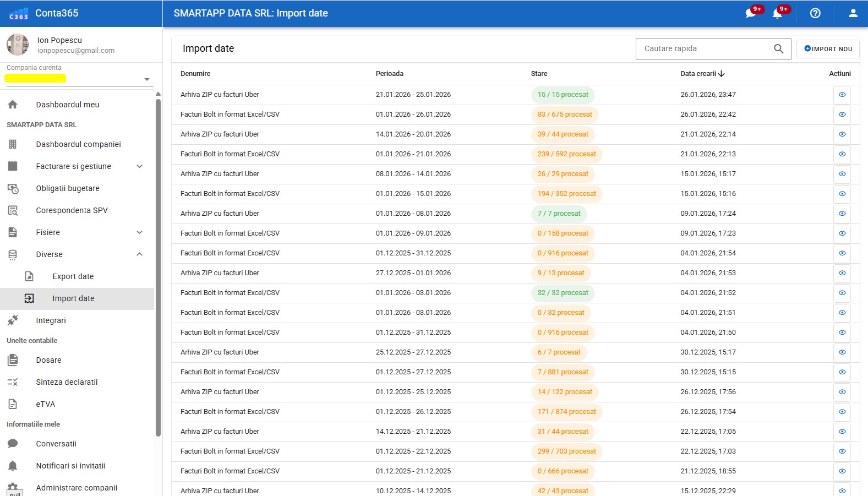The height and width of the screenshot is (496, 868).
Task: Open the user account profile icon
Action: (853, 13)
